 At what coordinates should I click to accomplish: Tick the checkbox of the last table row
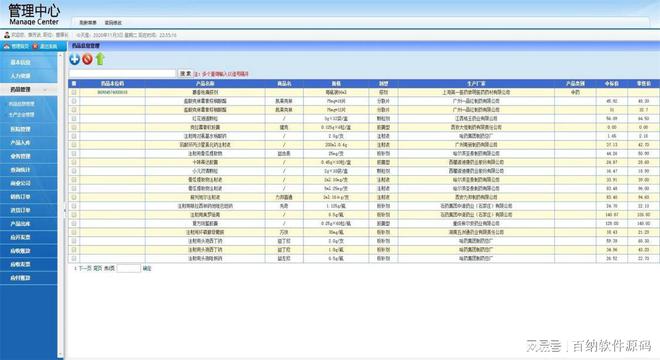(x=74, y=259)
